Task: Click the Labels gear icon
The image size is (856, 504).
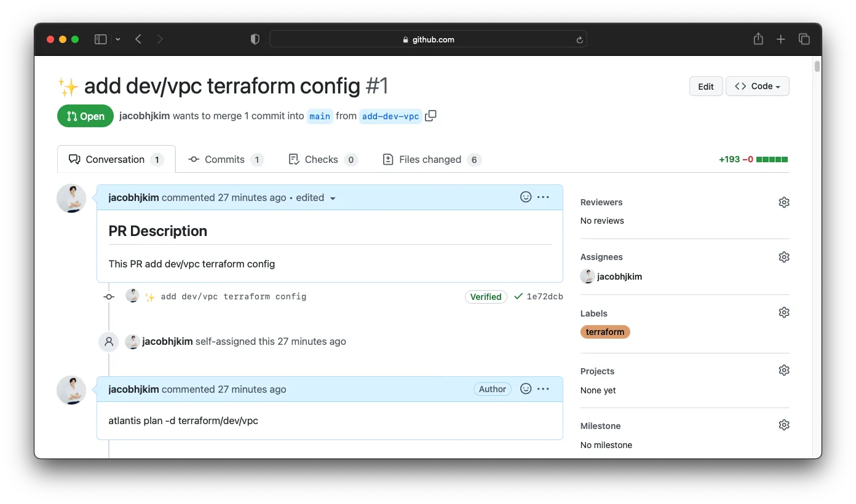Action: [x=783, y=312]
